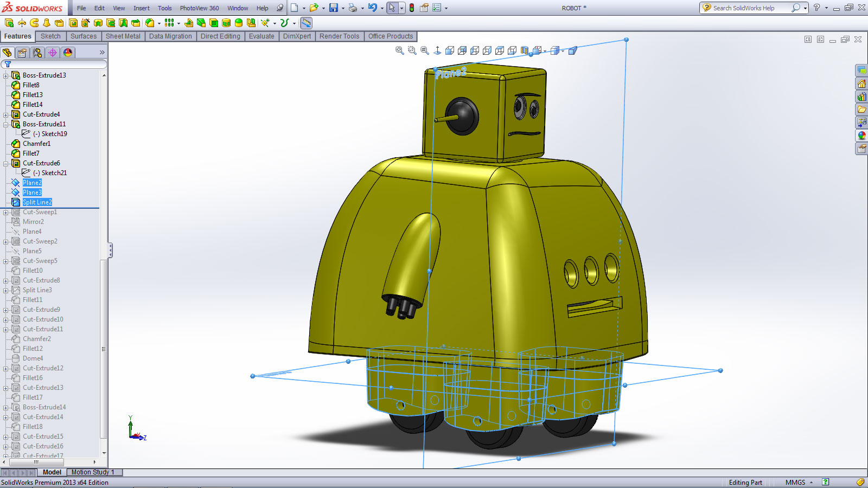The width and height of the screenshot is (868, 488).
Task: Select Chamfer1 in the feature tree
Action: coord(36,144)
